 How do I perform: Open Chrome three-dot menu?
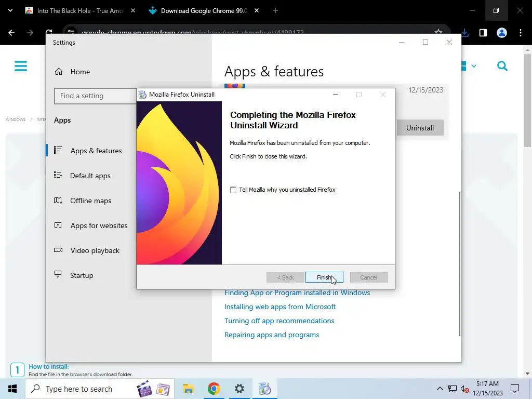521,33
